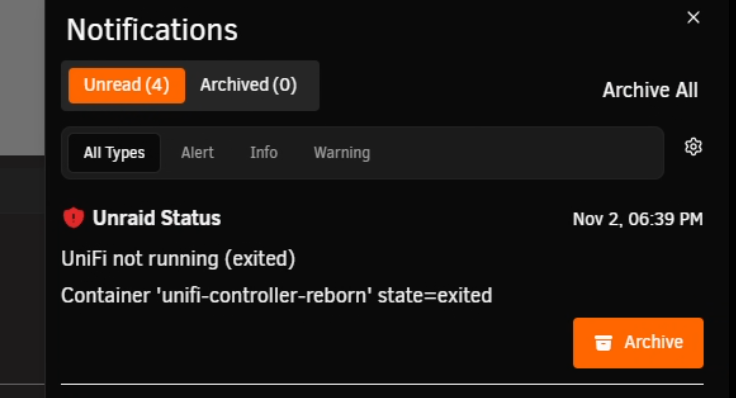Select the All Types filter
This screenshot has width=736, height=398.
coord(114,153)
